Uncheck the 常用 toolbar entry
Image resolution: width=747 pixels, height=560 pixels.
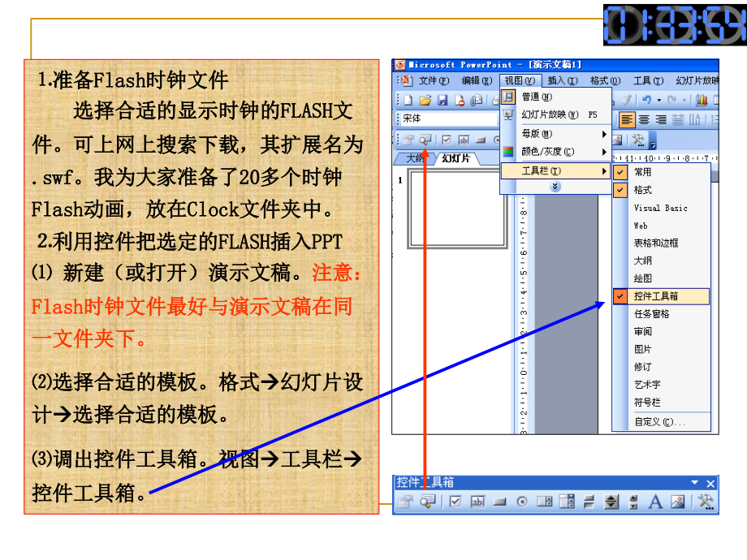tap(662, 172)
